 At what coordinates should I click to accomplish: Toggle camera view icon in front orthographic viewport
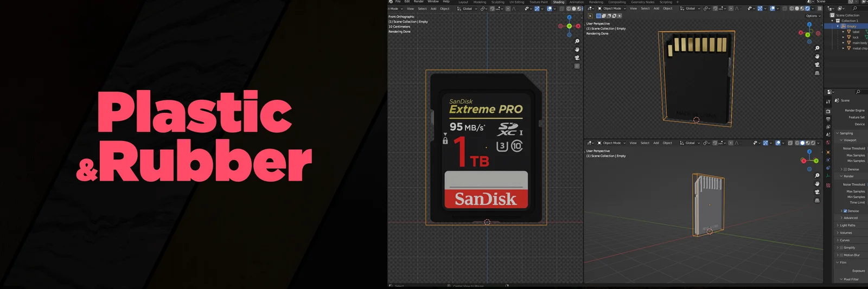tap(577, 57)
